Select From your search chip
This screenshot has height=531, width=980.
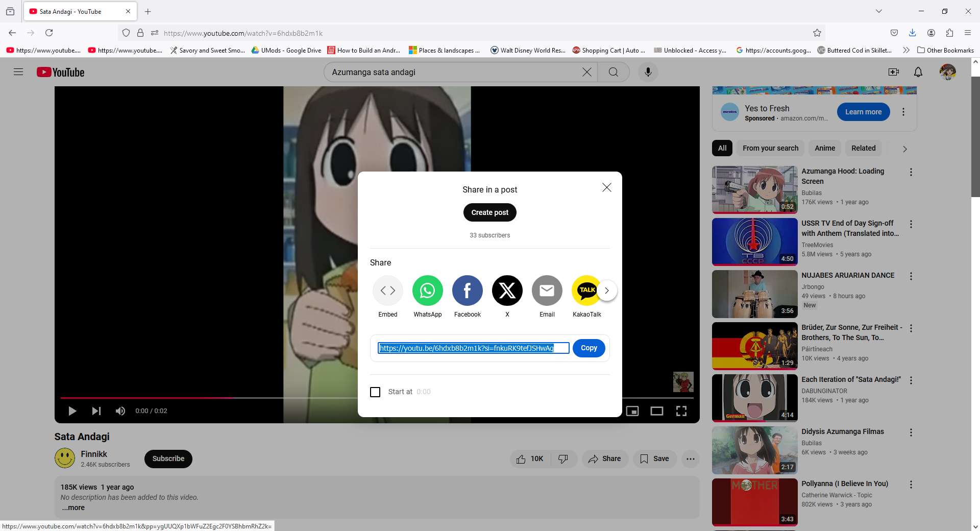[x=771, y=148]
